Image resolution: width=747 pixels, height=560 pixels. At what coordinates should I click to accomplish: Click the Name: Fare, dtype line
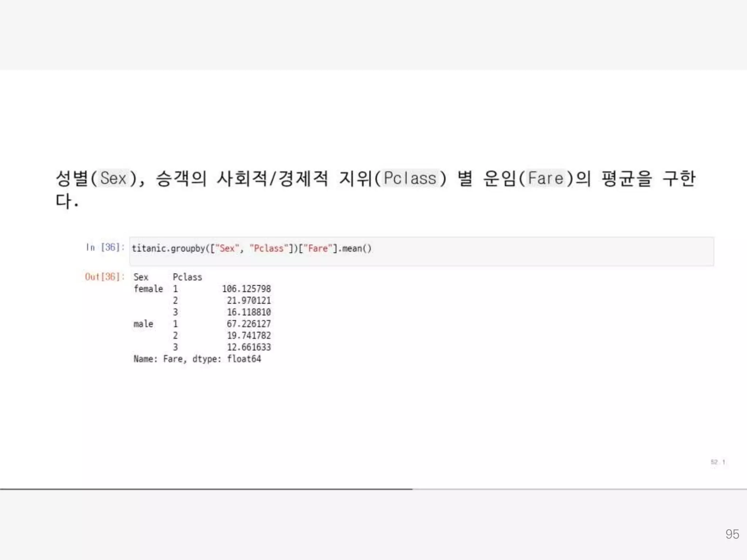tap(197, 359)
